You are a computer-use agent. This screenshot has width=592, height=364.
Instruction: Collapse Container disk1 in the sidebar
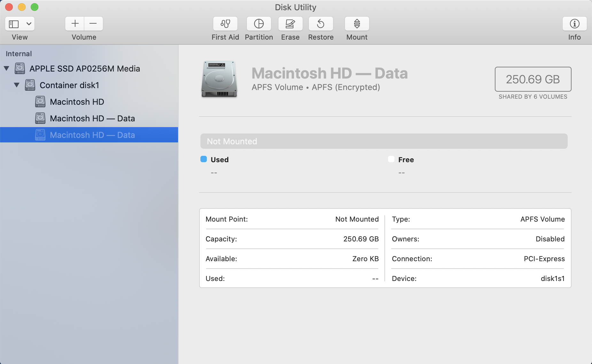(17, 85)
